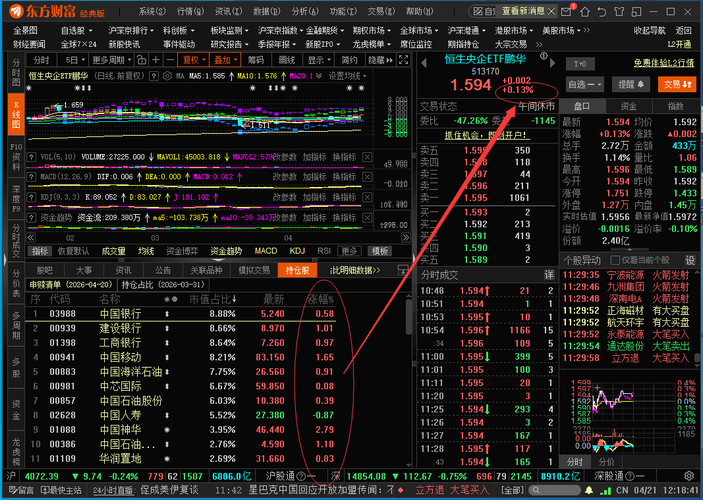Click the intraday mini chart thumbnail
Viewport: 703px width, 500px height.
pyautogui.click(x=629, y=416)
